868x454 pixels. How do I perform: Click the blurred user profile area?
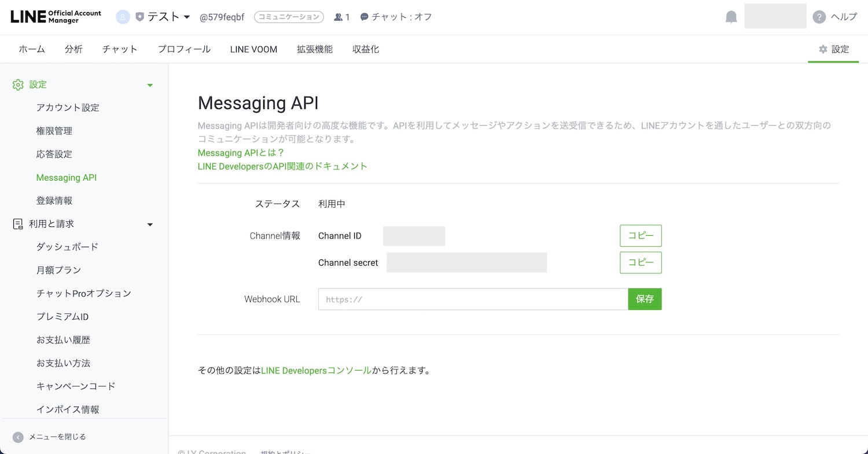pyautogui.click(x=775, y=16)
